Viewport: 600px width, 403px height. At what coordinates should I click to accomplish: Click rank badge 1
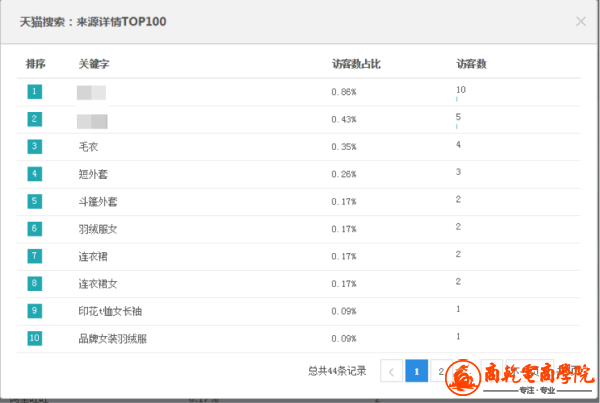pos(34,91)
